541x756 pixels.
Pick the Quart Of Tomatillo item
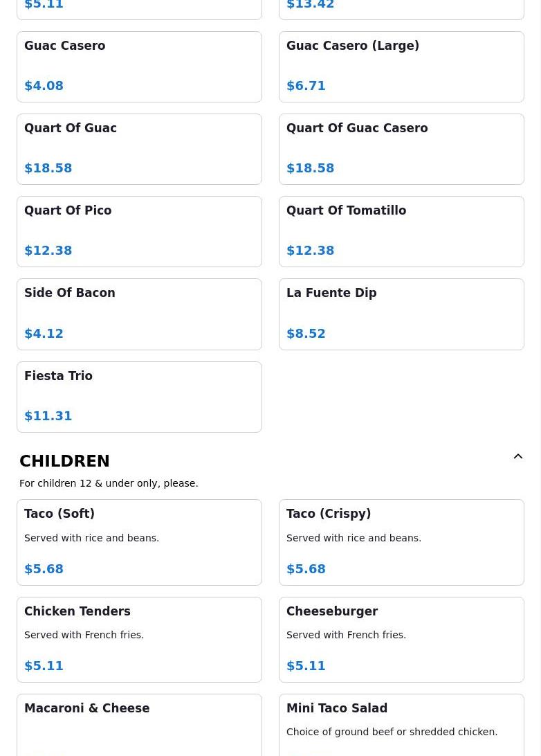click(401, 231)
